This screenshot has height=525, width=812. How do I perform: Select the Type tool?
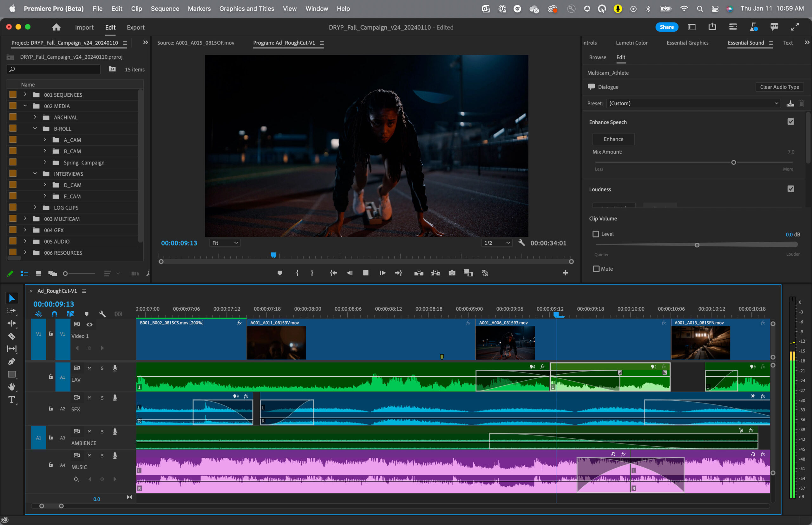point(12,400)
